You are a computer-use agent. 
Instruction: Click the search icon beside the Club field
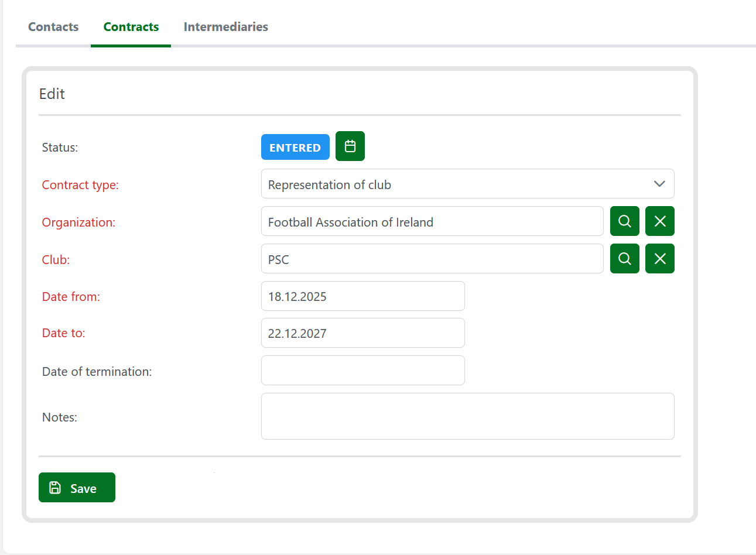624,259
